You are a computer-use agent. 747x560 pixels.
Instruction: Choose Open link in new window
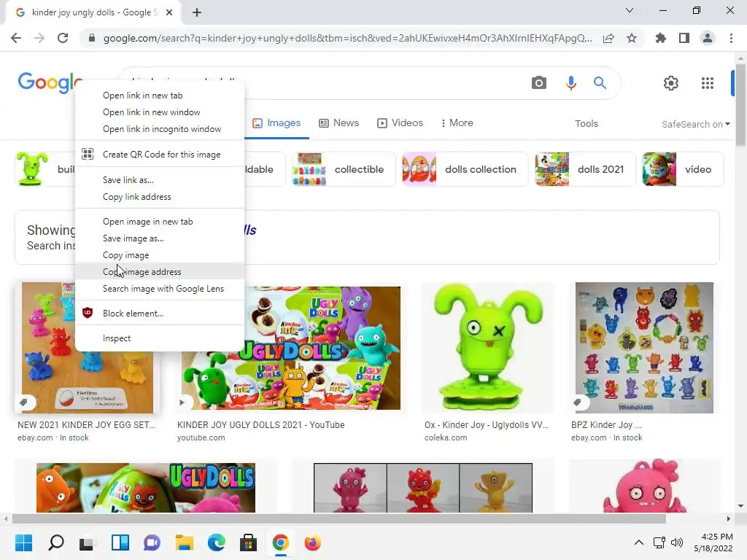[x=160, y=112]
